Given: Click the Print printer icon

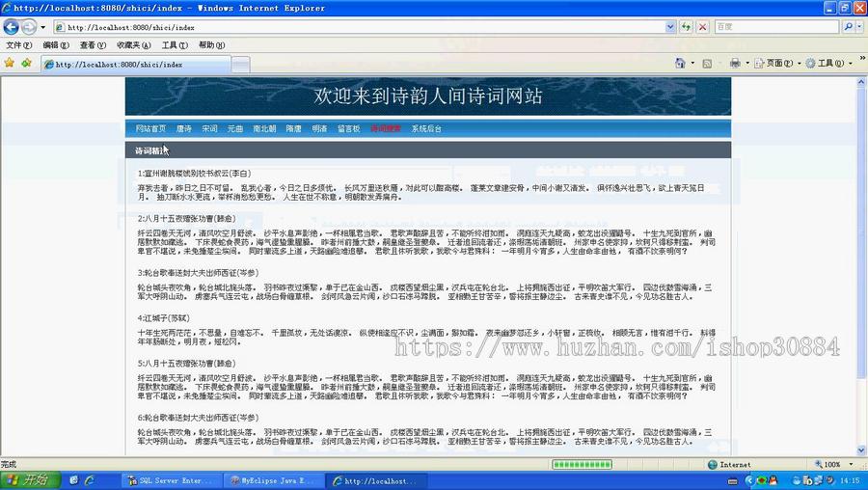Looking at the screenshot, I should pos(735,63).
